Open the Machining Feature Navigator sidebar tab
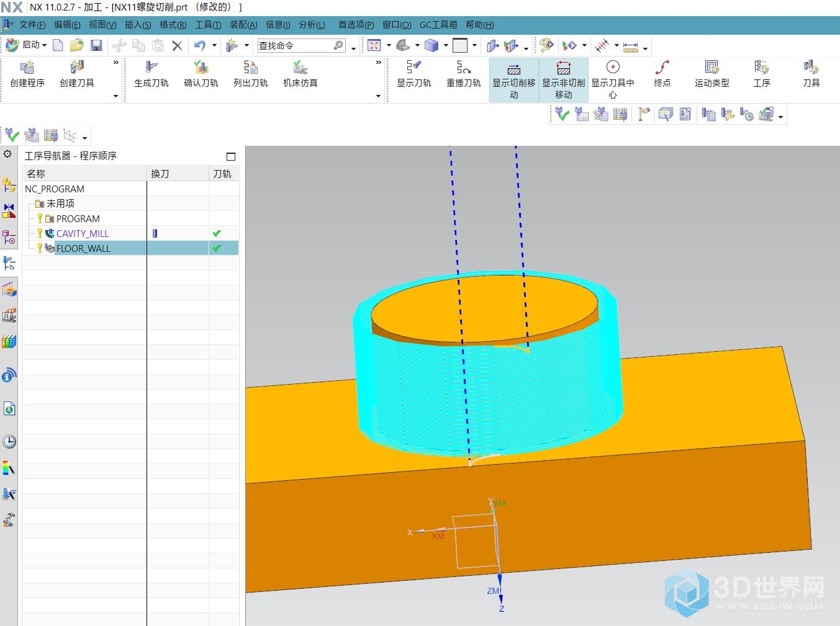The width and height of the screenshot is (840, 626). (9, 290)
